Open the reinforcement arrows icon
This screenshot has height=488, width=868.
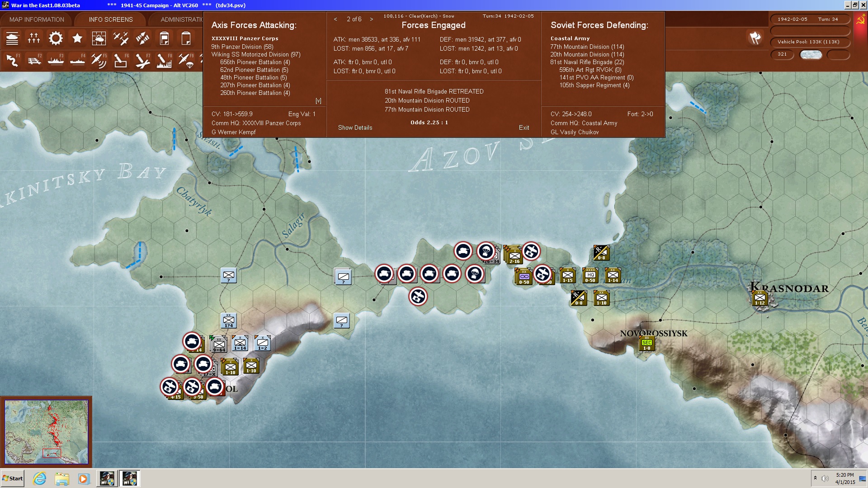pos(142,38)
